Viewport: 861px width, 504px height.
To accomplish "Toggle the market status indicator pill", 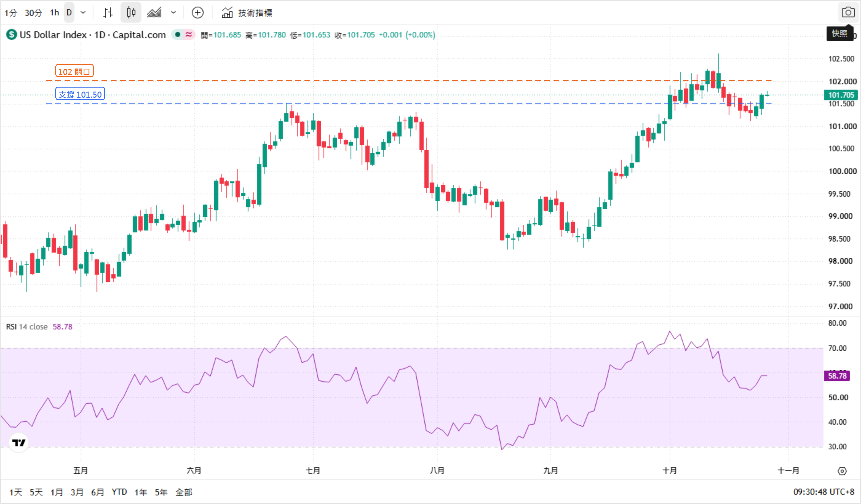I will (x=183, y=34).
